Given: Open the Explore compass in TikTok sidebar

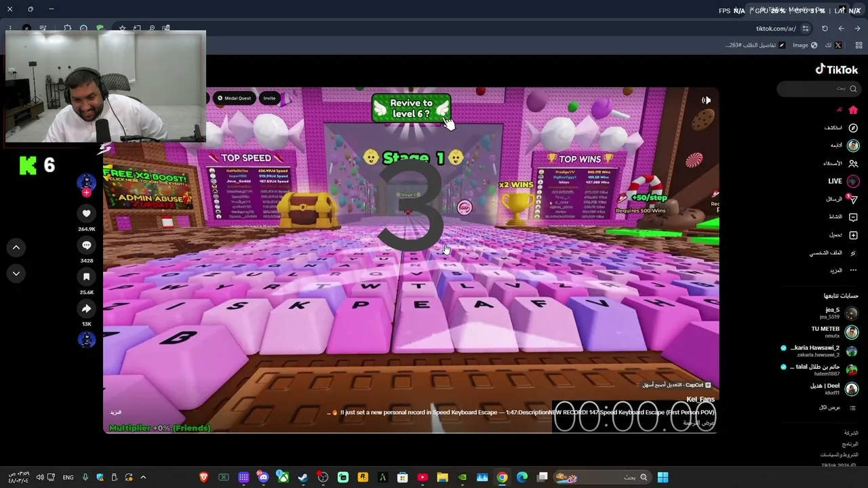Looking at the screenshot, I should (x=853, y=127).
